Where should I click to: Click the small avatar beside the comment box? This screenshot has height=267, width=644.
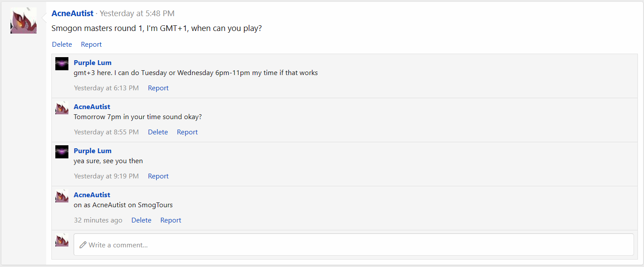tap(62, 240)
